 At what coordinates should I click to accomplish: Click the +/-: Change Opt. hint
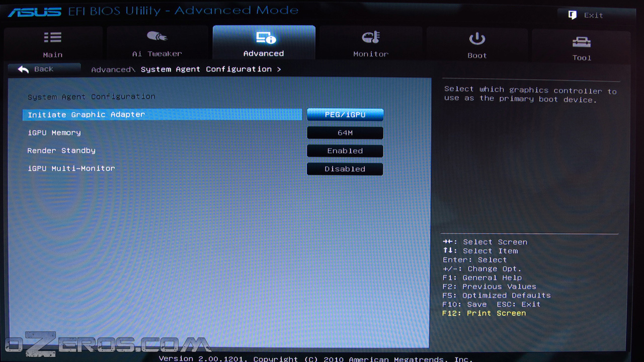(x=482, y=269)
